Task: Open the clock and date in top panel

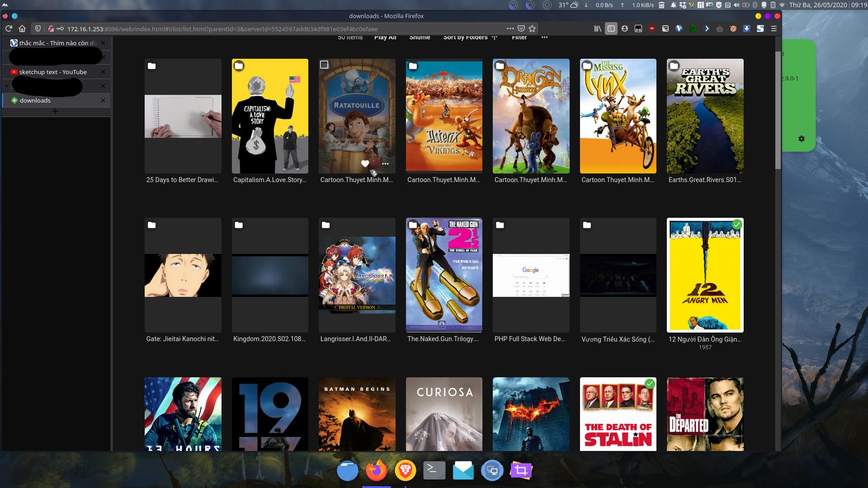Action: pos(828,5)
